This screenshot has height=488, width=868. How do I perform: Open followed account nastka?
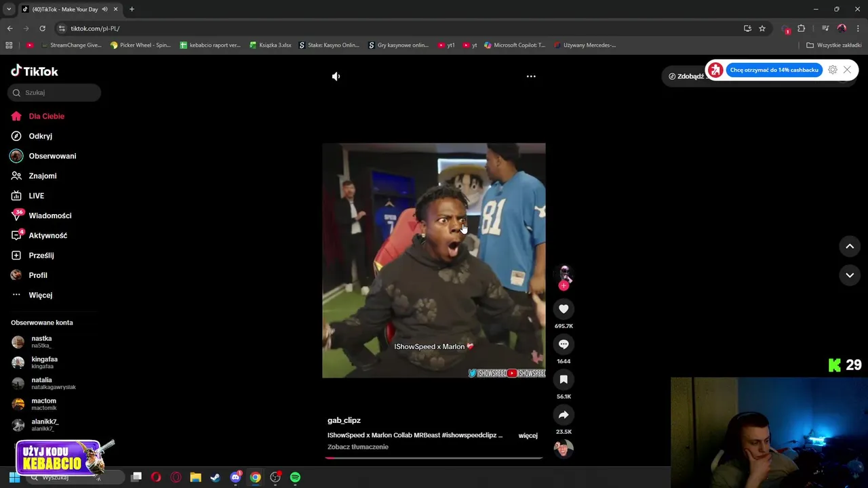pyautogui.click(x=41, y=342)
